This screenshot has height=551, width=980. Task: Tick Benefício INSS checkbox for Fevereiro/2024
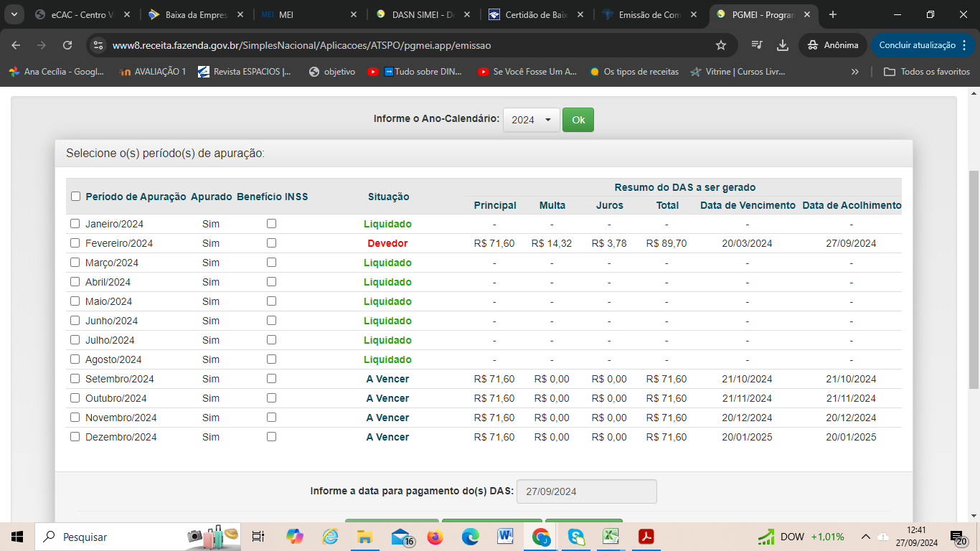[271, 243]
